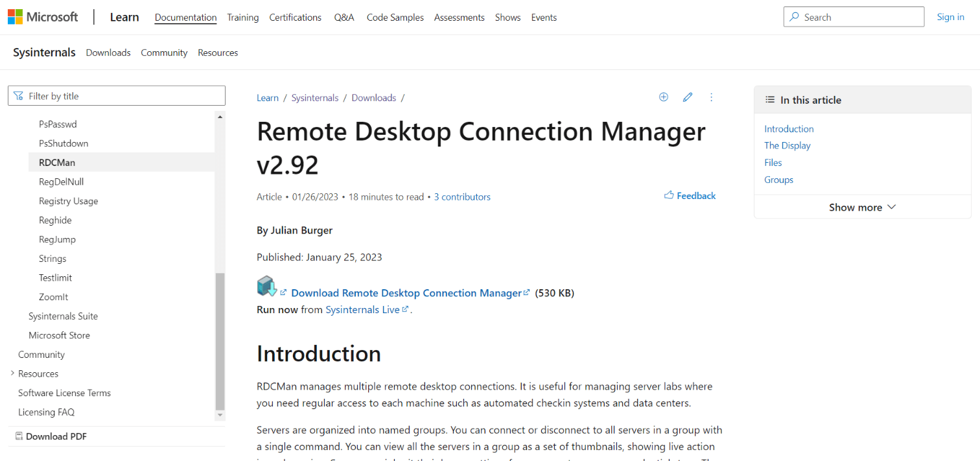Click the add-to-collections plus icon
The image size is (980, 461).
click(x=663, y=97)
